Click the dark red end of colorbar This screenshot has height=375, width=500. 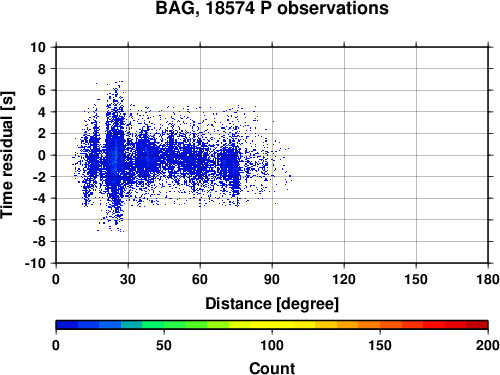click(x=477, y=325)
